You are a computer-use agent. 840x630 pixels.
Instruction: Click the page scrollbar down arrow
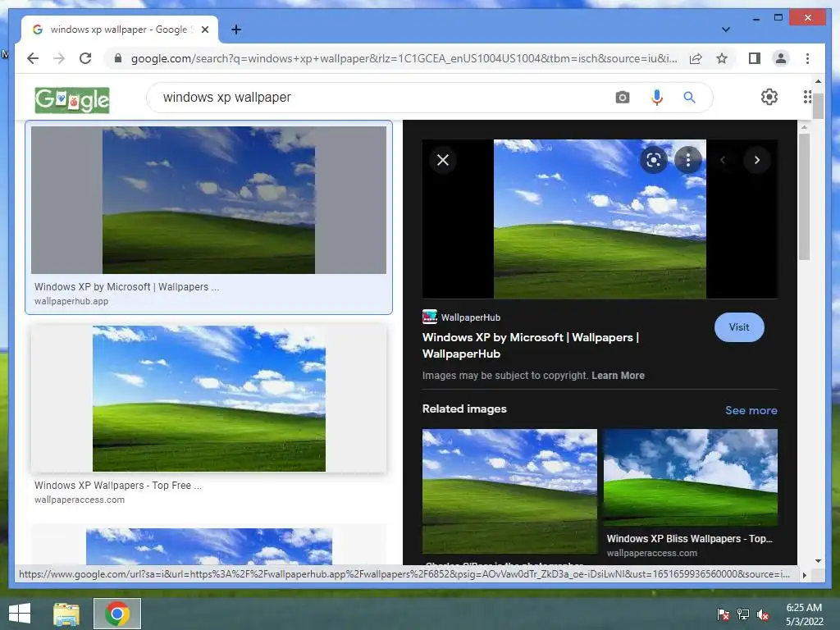pos(818,561)
